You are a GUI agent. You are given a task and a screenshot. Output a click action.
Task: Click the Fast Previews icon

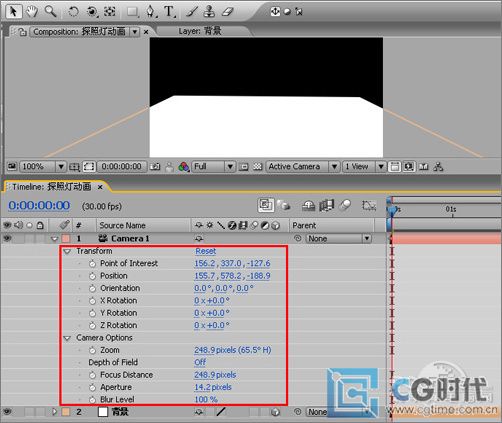click(409, 166)
